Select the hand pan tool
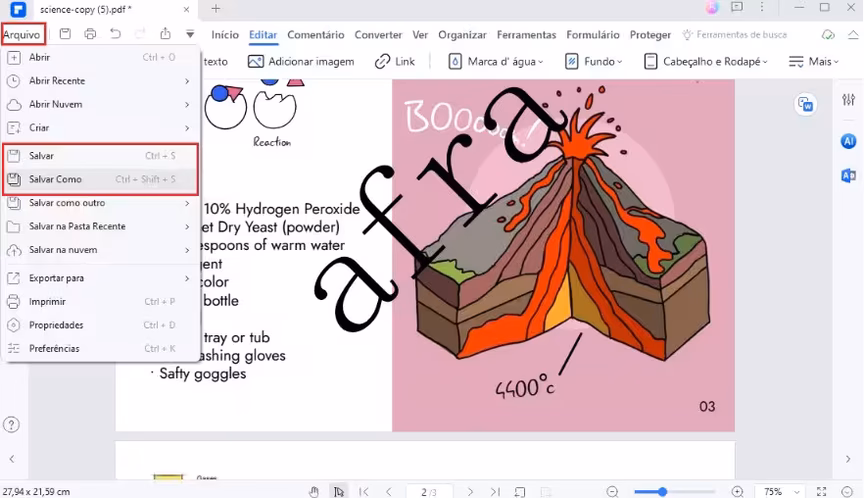This screenshot has height=498, width=864. pos(314,491)
